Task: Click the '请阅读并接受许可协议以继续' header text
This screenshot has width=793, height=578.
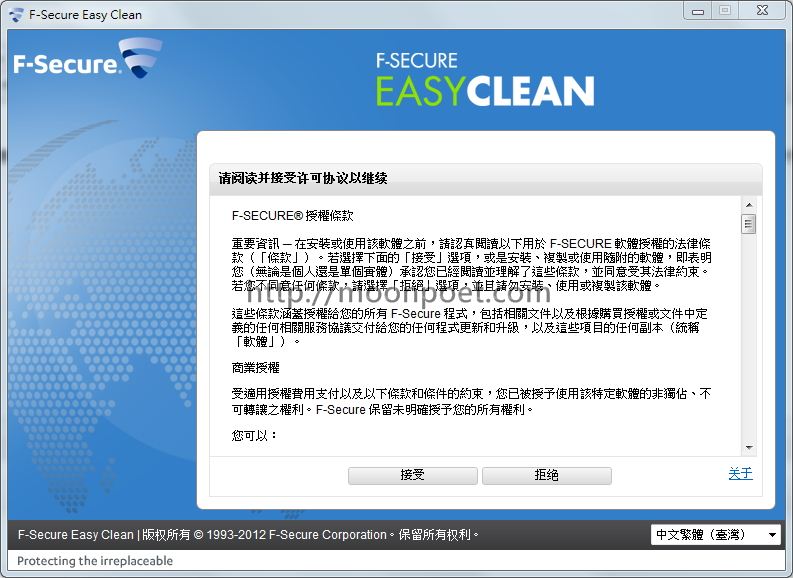Action: pos(303,178)
